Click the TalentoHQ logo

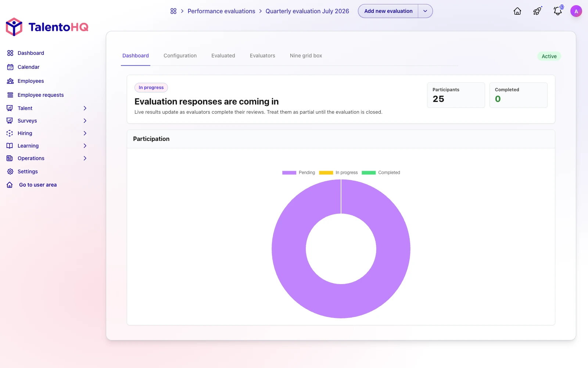tap(47, 27)
